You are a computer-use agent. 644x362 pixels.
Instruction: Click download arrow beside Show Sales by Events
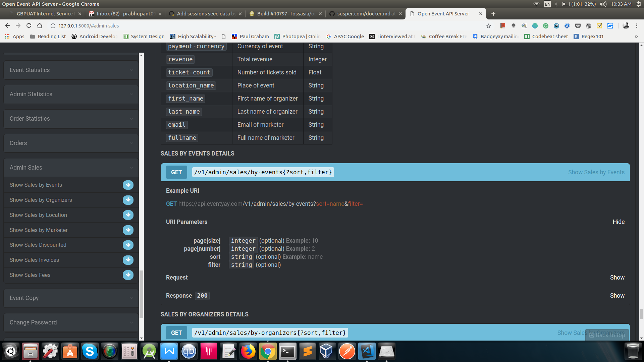point(128,185)
